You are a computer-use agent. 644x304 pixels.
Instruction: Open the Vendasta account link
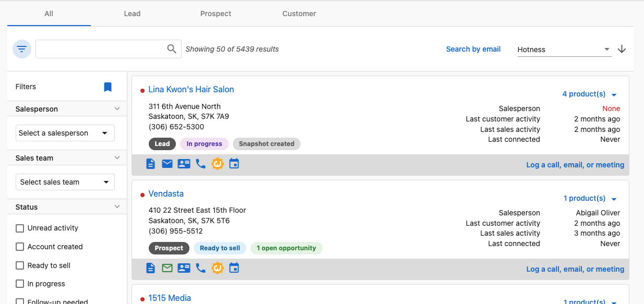[x=166, y=194]
